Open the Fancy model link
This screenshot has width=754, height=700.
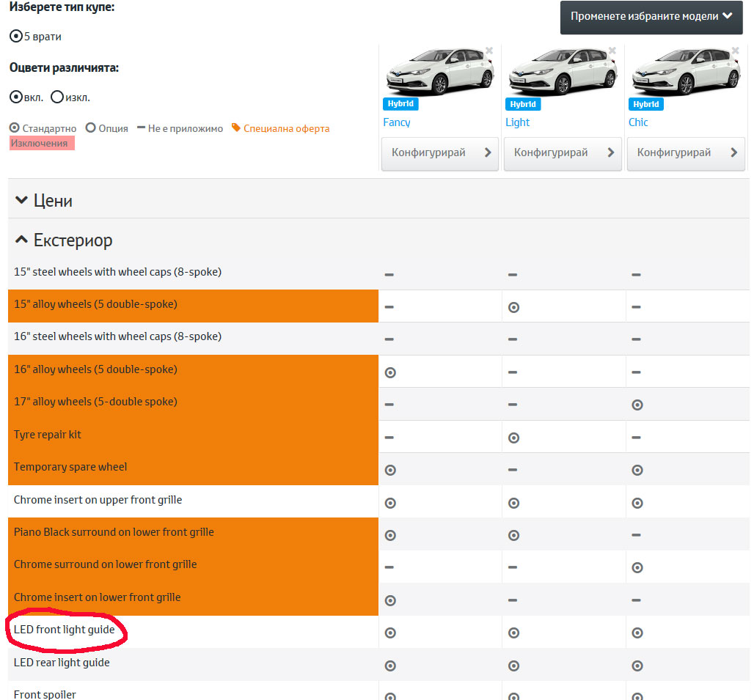[x=397, y=122]
